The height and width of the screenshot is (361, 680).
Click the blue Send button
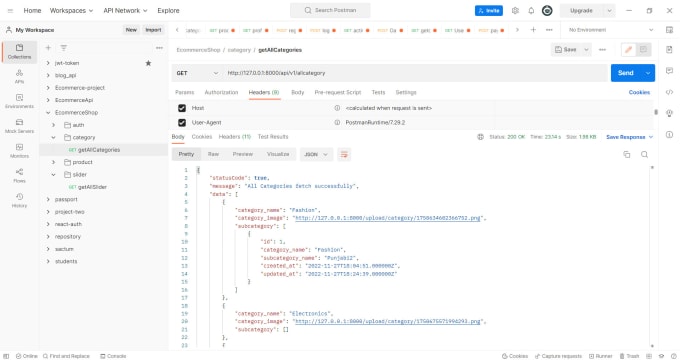coord(625,73)
